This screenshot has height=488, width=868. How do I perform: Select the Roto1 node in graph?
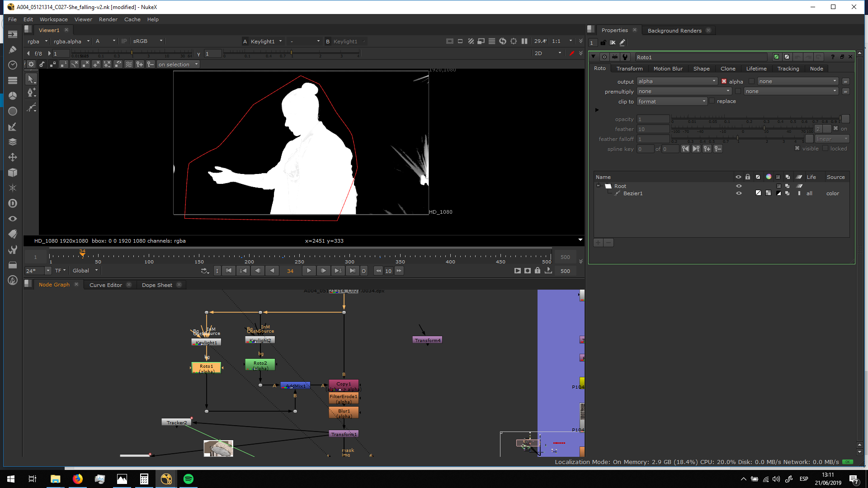(206, 368)
